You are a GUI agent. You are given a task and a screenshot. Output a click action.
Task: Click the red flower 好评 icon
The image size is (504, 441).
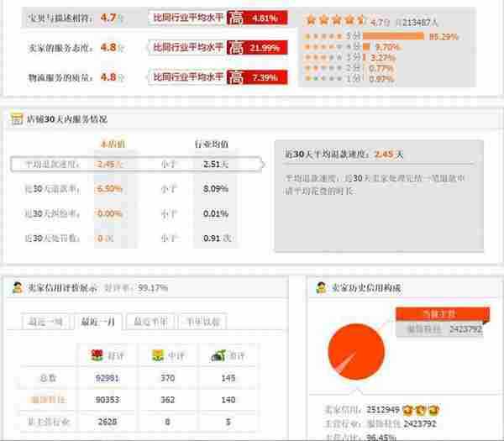pyautogui.click(x=97, y=355)
